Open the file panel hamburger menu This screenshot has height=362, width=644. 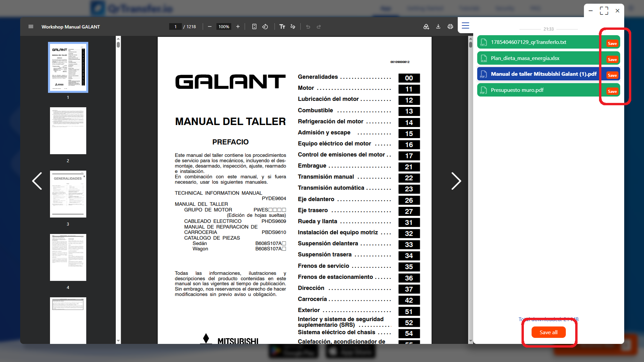click(x=465, y=25)
